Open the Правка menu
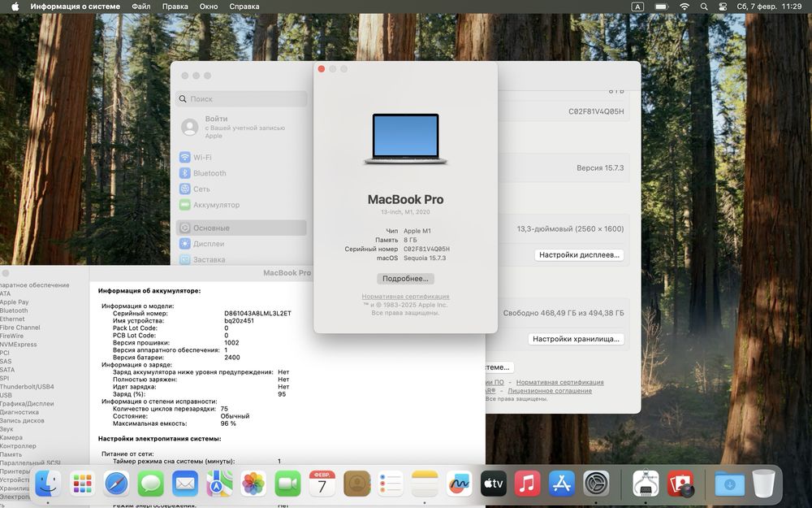 coord(175,7)
